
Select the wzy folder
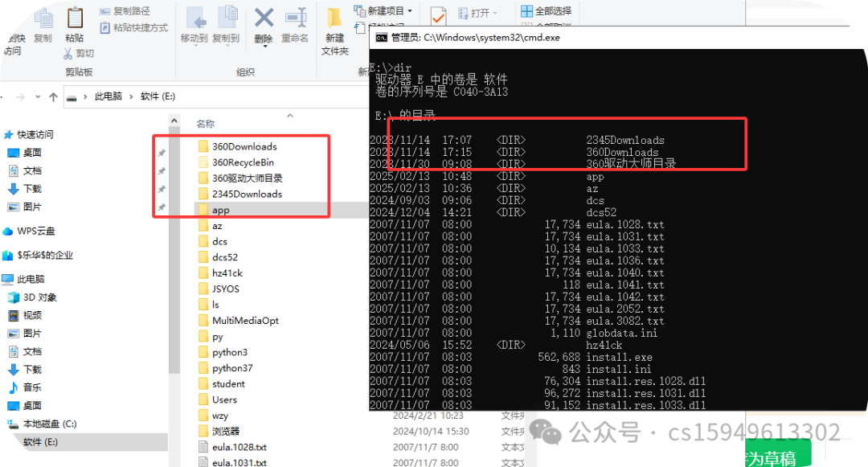coord(219,416)
